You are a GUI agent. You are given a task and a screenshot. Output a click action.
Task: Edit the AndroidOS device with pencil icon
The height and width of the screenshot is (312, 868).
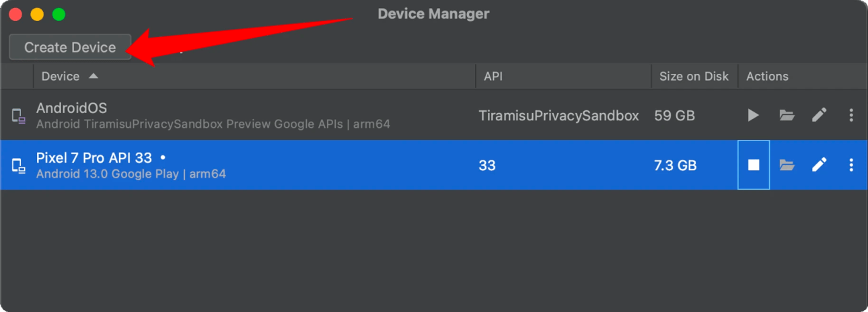click(819, 115)
